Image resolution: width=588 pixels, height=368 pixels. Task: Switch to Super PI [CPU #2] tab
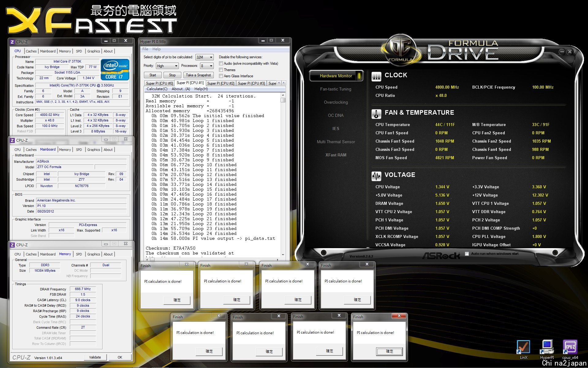pos(221,83)
